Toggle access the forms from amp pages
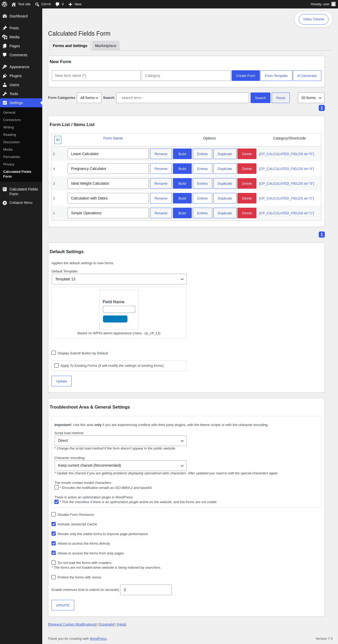 pyautogui.click(x=54, y=553)
